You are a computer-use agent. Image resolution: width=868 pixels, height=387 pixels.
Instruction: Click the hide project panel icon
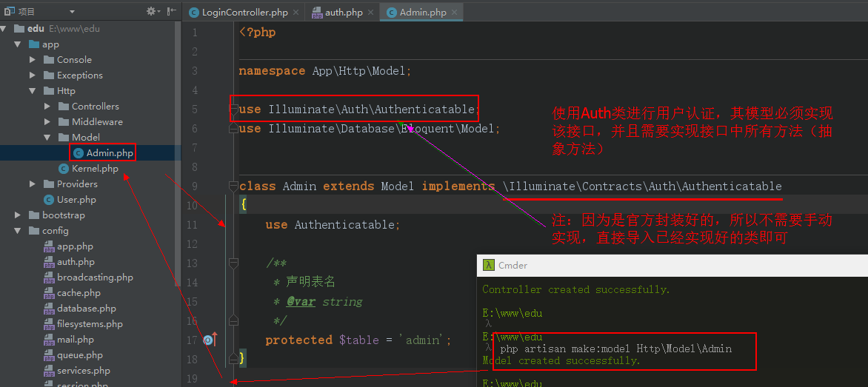click(x=172, y=11)
